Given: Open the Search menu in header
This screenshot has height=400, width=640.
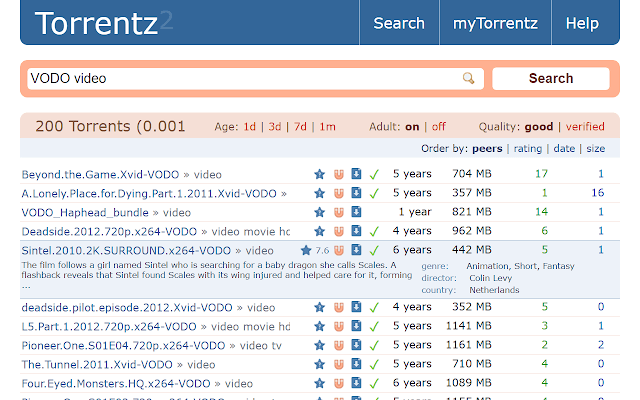Looking at the screenshot, I should pyautogui.click(x=399, y=23).
